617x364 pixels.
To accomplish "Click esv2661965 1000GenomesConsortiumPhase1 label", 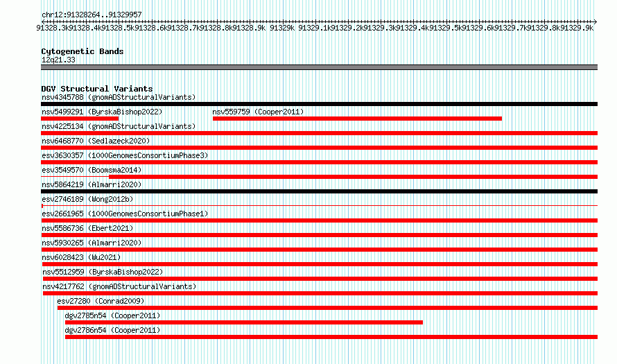I will [125, 214].
